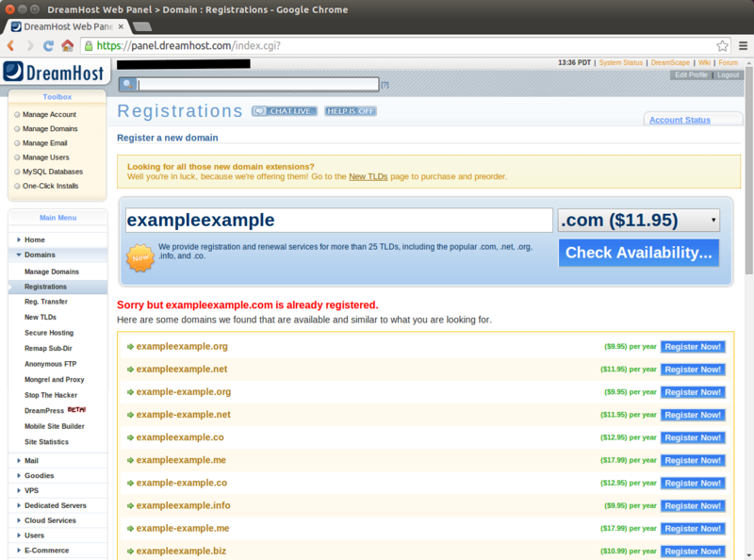Open Stop The Hacker menu item
754x560 pixels.
tap(51, 395)
